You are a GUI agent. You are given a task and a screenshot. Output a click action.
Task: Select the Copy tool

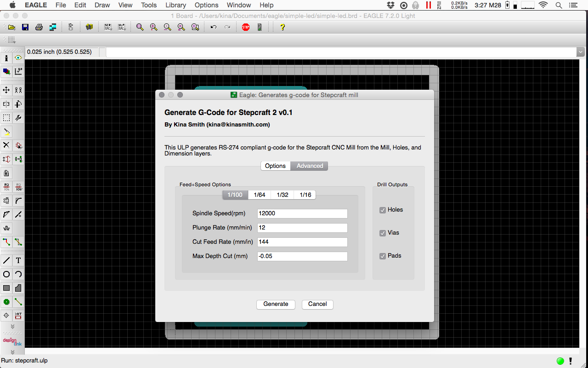click(x=18, y=90)
